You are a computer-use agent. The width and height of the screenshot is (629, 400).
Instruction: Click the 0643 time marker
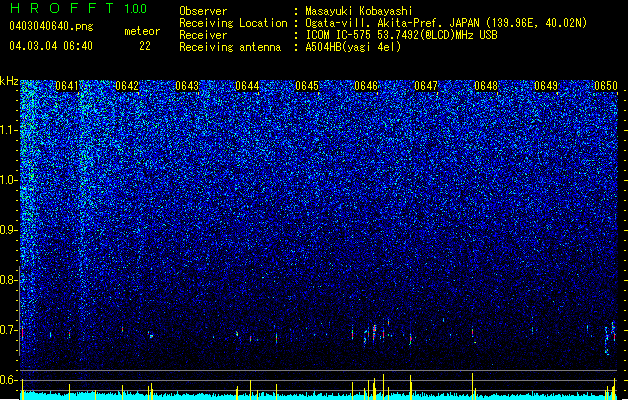pyautogui.click(x=187, y=86)
